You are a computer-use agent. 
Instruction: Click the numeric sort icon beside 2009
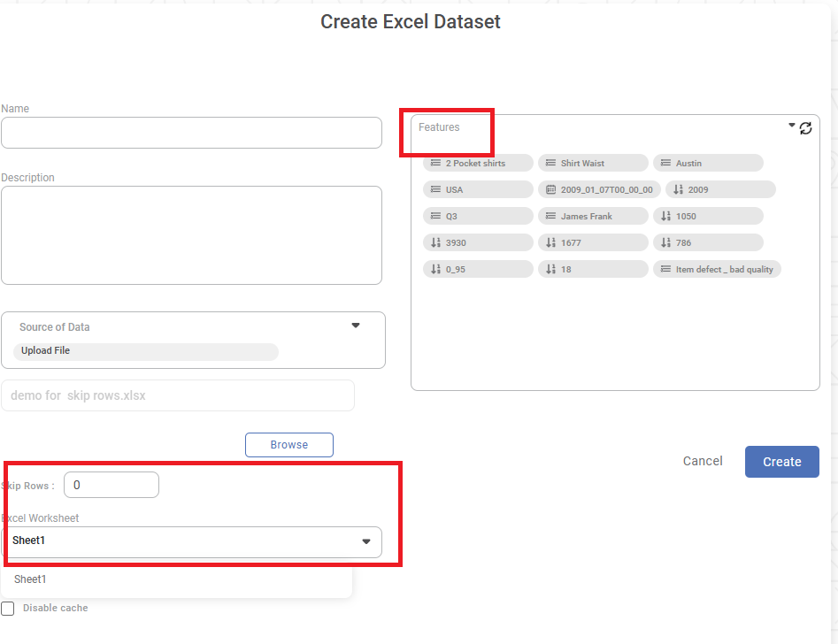click(678, 190)
